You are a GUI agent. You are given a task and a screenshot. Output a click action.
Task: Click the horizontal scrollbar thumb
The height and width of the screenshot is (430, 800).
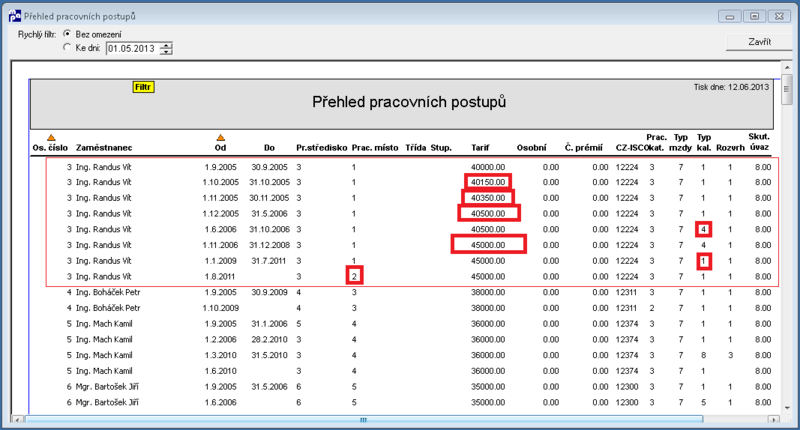[364, 420]
